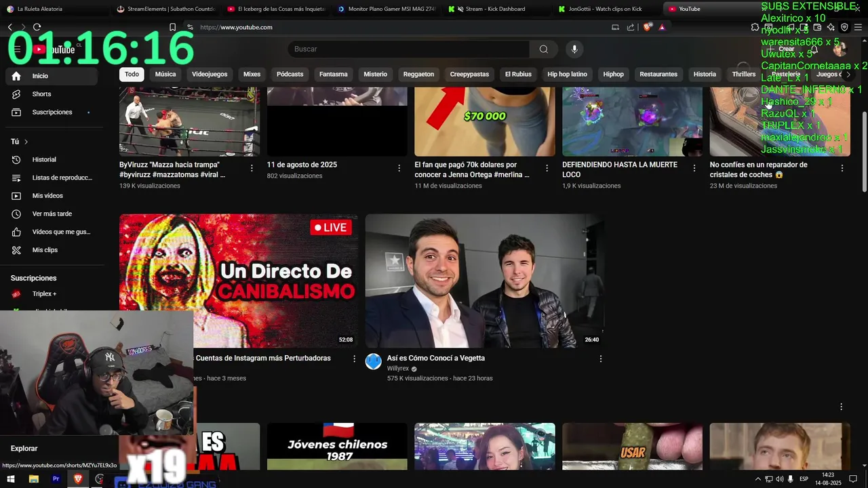Open the Un Directo De Canibalismo thumbnail

point(239,281)
